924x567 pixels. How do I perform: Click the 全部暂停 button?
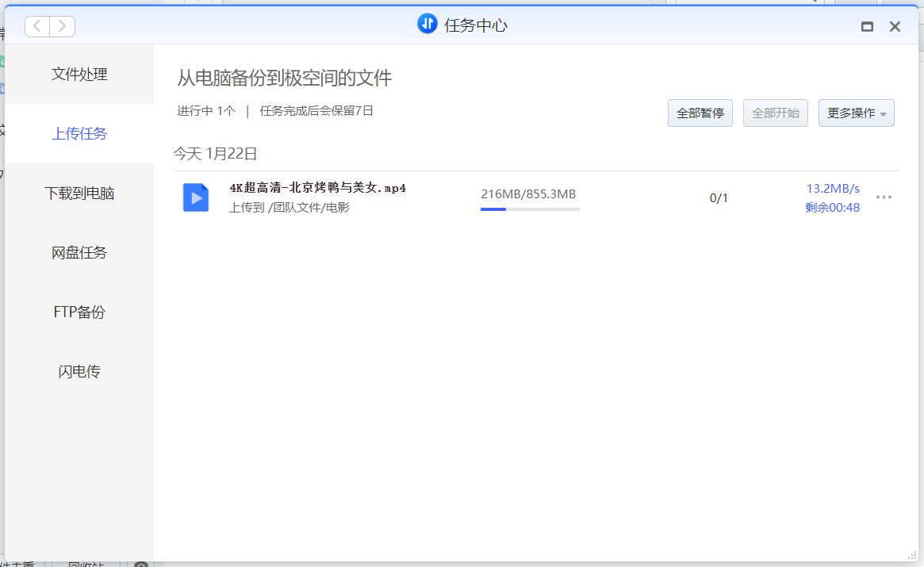[x=700, y=113]
